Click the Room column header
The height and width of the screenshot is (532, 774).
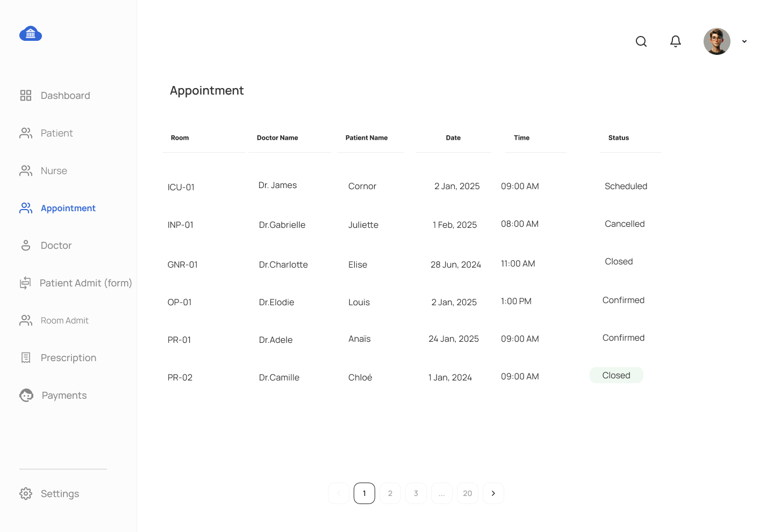coord(180,138)
